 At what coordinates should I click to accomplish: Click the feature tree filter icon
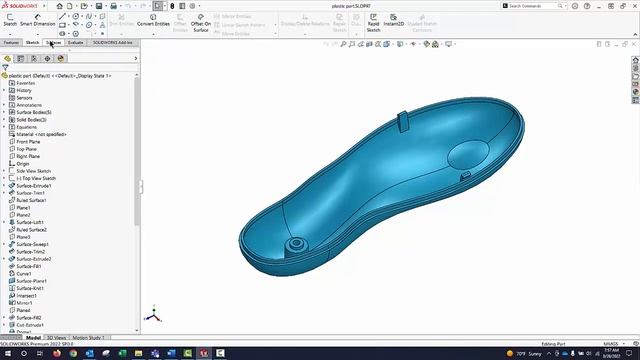(x=5, y=67)
